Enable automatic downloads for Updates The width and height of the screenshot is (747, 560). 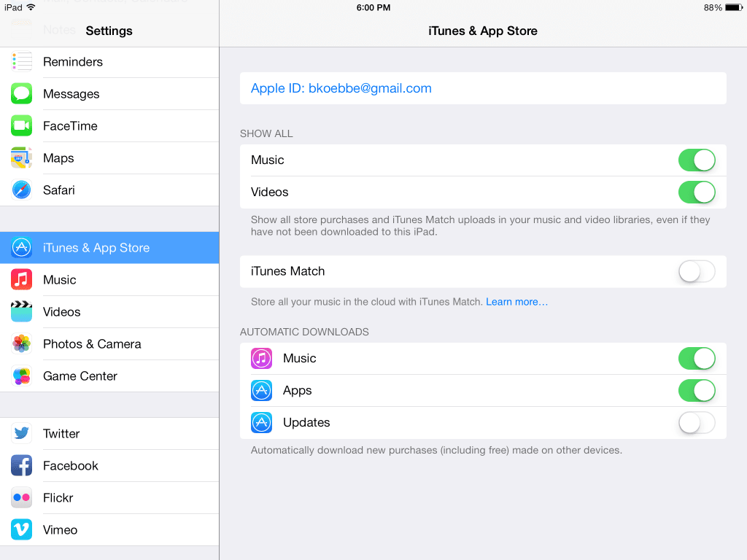[697, 422]
